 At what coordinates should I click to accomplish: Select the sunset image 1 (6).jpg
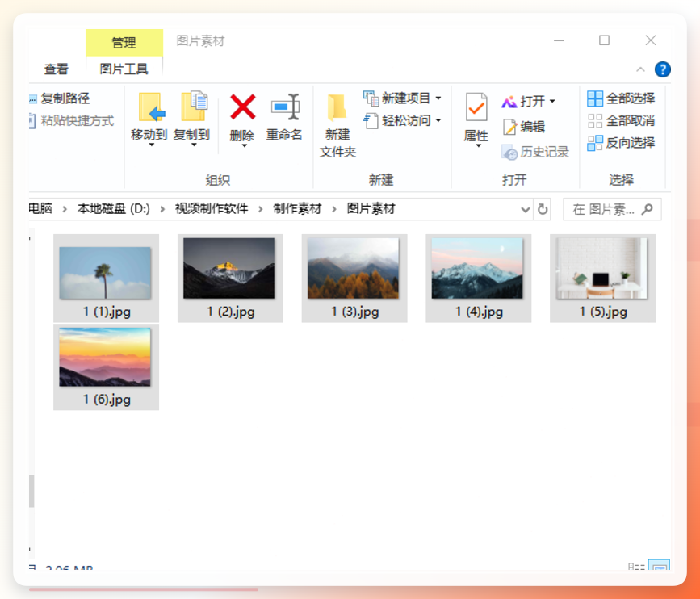[106, 367]
